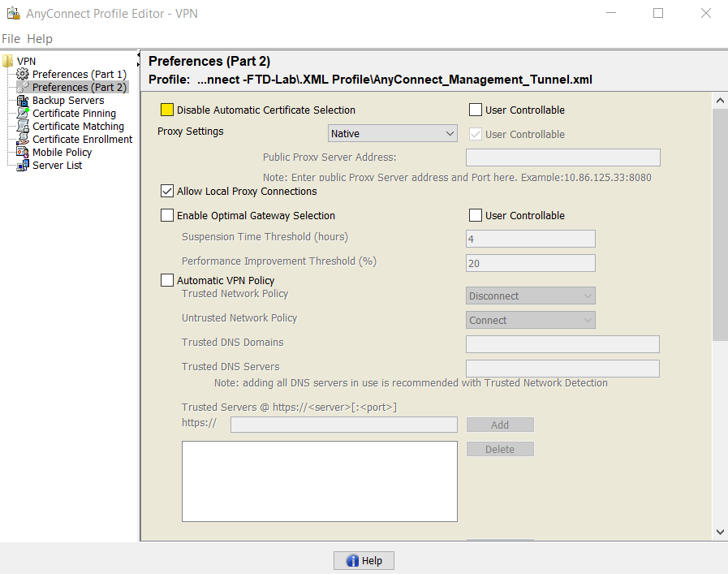Click the Help button at bottom
Viewport: 728px width, 574px height.
coord(364,560)
